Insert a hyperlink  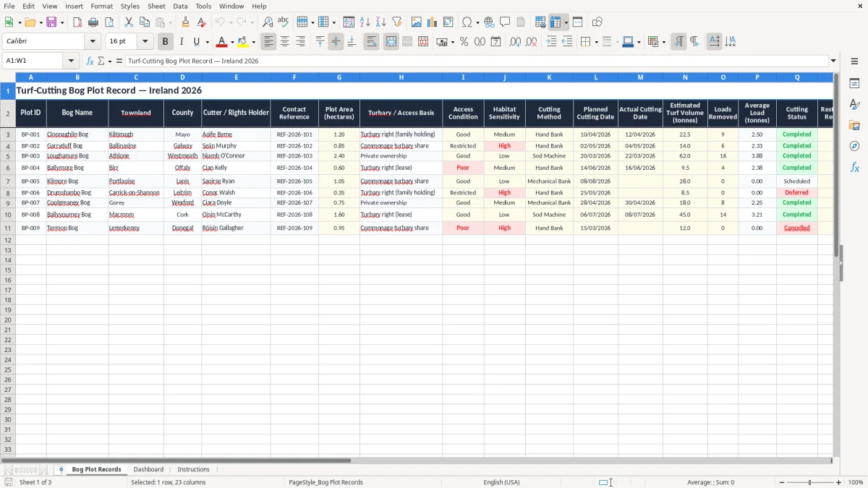pos(489,22)
